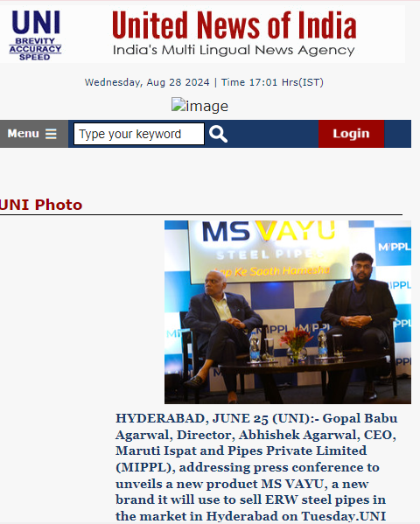The width and height of the screenshot is (420, 524).
Task: Click the MIPPL logo in photo backdrop
Action: [x=394, y=247]
